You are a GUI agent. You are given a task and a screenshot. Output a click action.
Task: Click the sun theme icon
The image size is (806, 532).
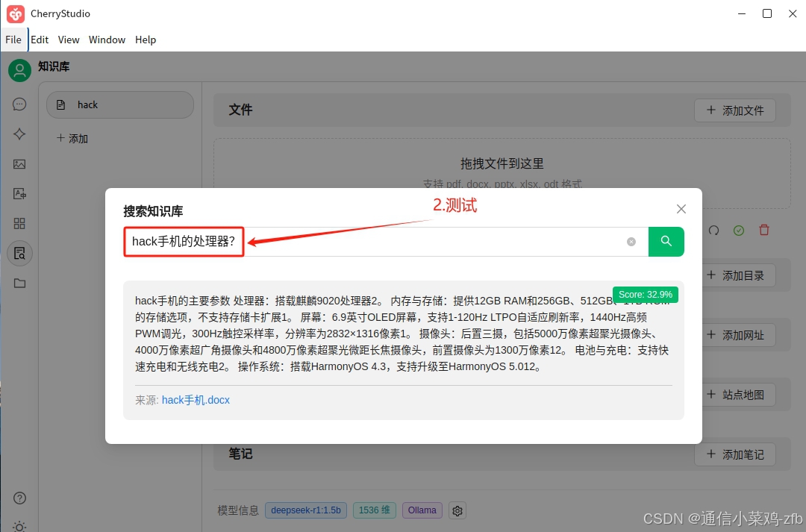(19, 526)
